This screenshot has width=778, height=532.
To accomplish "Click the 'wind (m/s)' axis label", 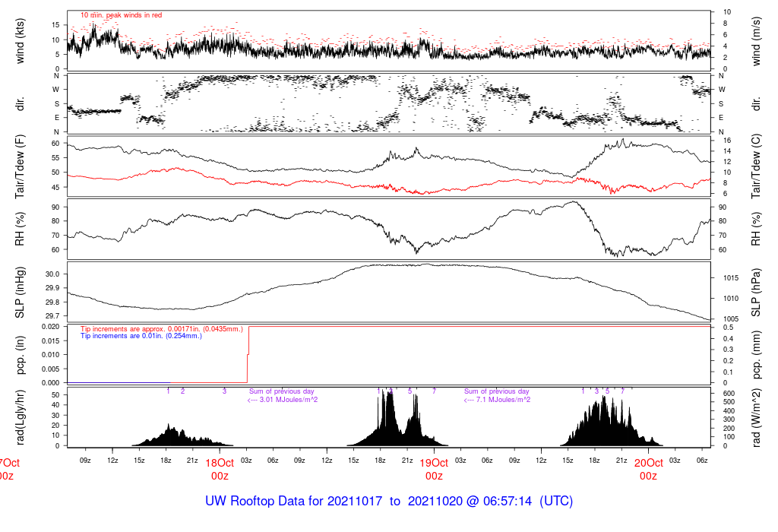I will [756, 41].
